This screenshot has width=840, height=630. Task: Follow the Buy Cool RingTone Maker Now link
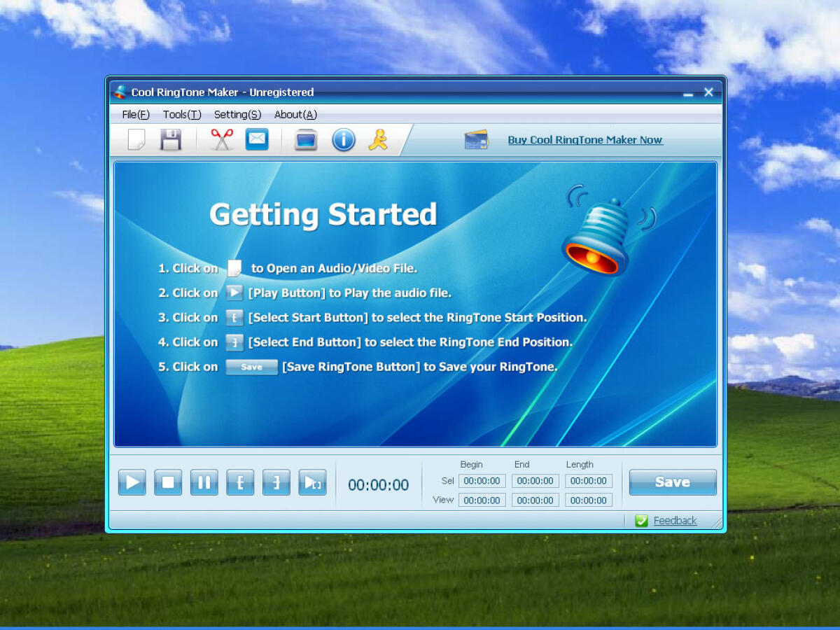(585, 140)
